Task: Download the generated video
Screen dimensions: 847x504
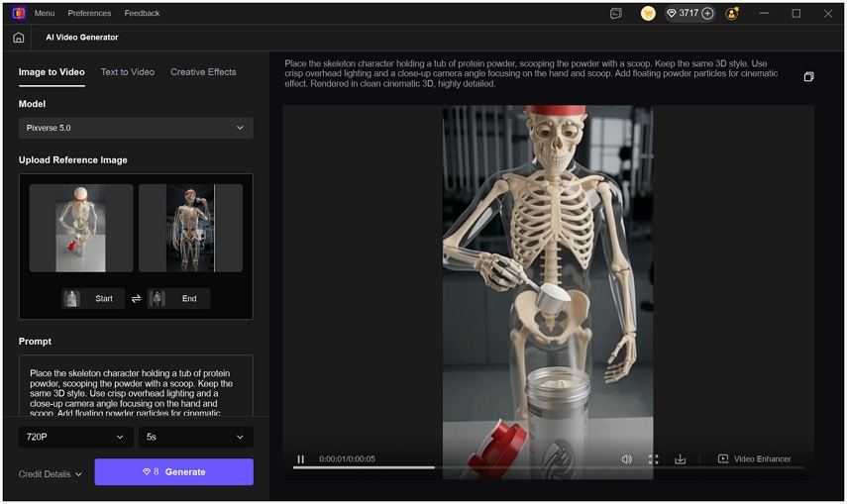Action: [x=681, y=459]
